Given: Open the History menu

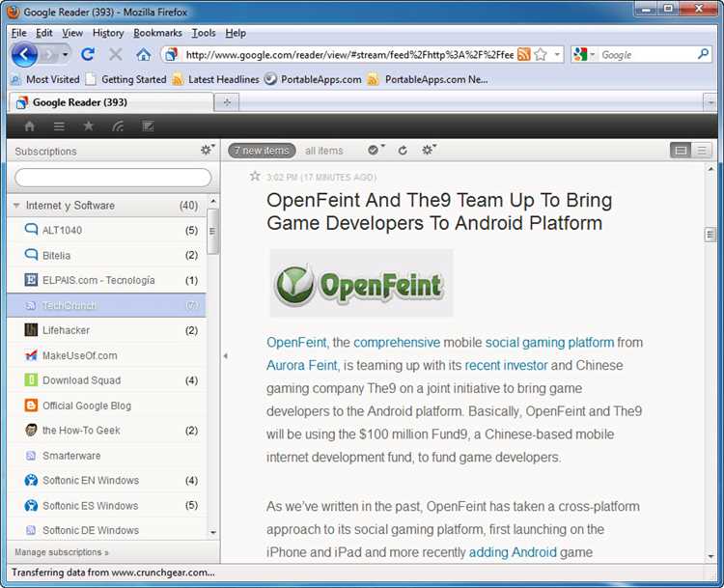Looking at the screenshot, I should tap(108, 33).
